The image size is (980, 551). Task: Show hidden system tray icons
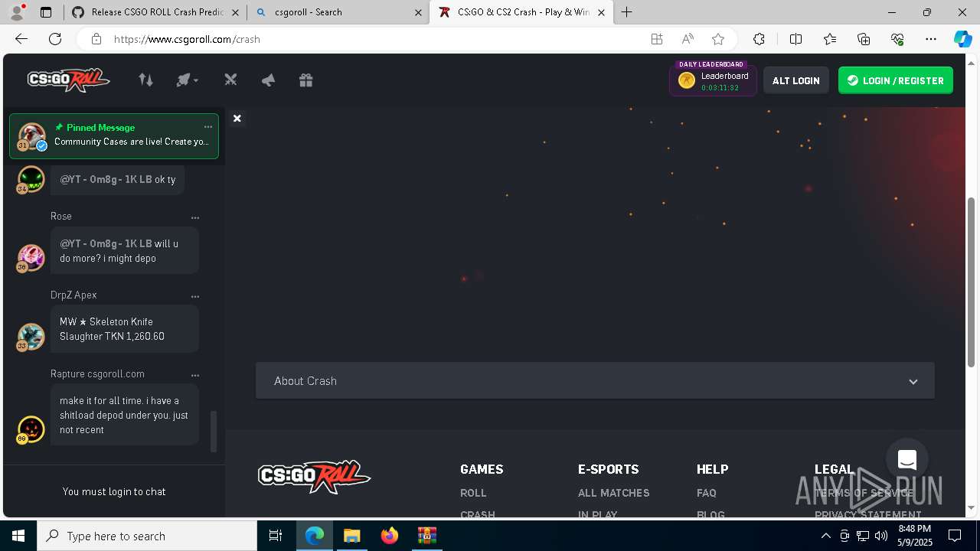point(825,536)
